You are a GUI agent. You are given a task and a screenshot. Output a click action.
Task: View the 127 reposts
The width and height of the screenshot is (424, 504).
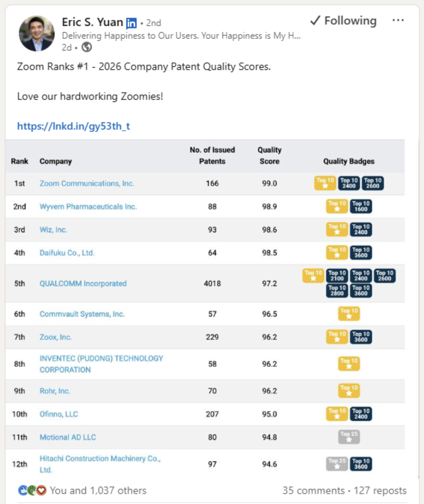tap(380, 490)
